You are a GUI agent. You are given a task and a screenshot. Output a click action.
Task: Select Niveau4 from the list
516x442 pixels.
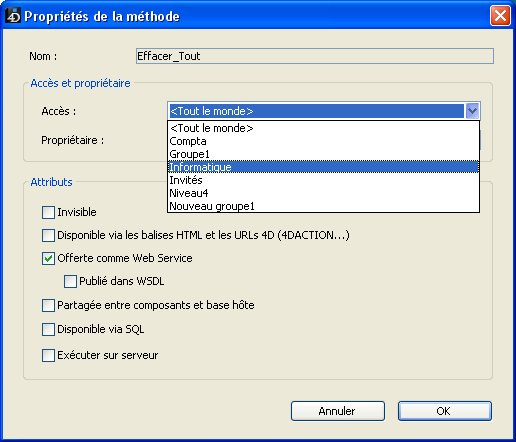[323, 193]
